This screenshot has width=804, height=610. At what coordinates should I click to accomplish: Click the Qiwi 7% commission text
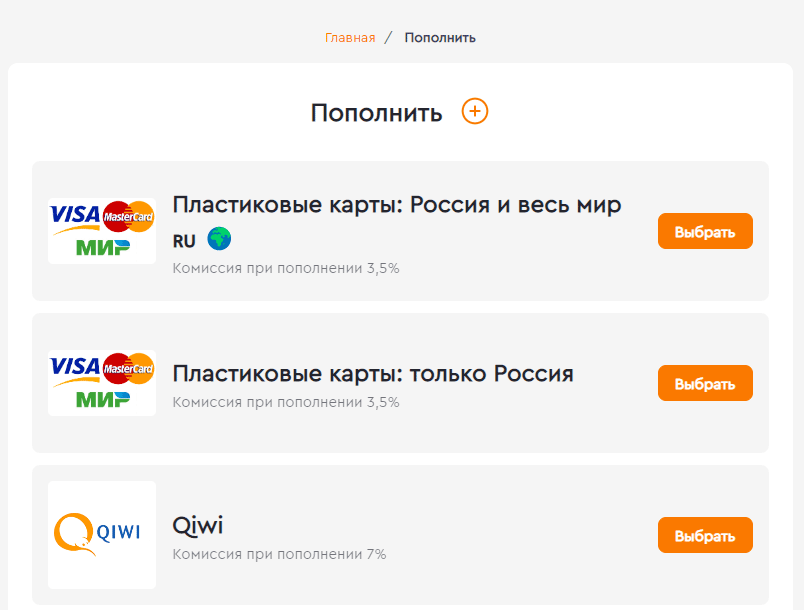point(279,554)
